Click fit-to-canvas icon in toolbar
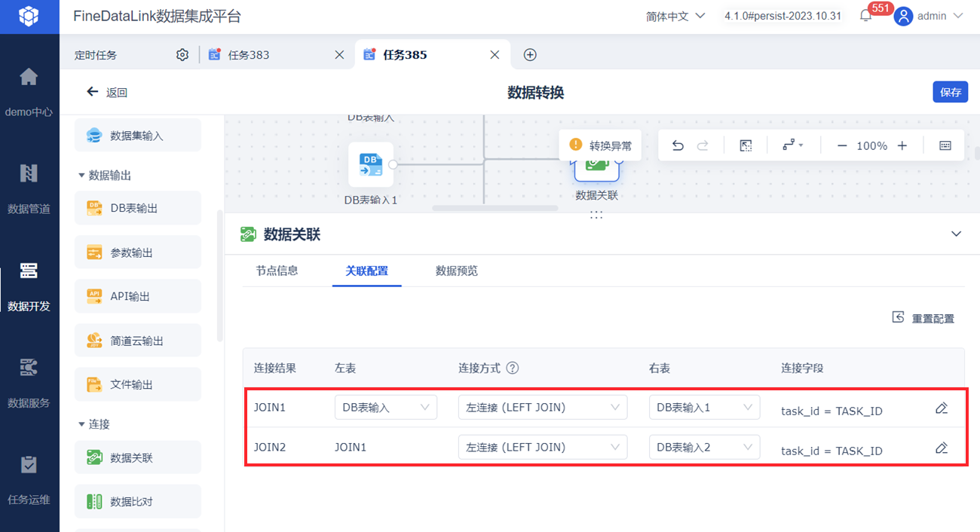Screen dimensions: 980x532 click(x=746, y=145)
